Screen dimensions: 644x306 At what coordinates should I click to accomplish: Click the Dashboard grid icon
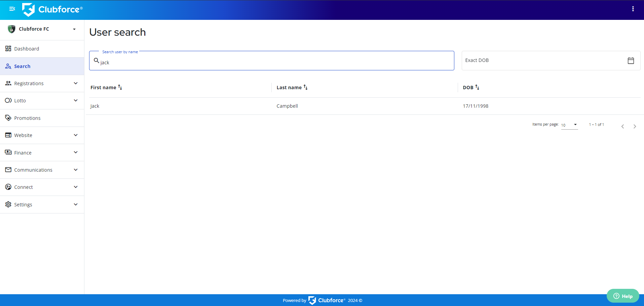[x=8, y=48]
